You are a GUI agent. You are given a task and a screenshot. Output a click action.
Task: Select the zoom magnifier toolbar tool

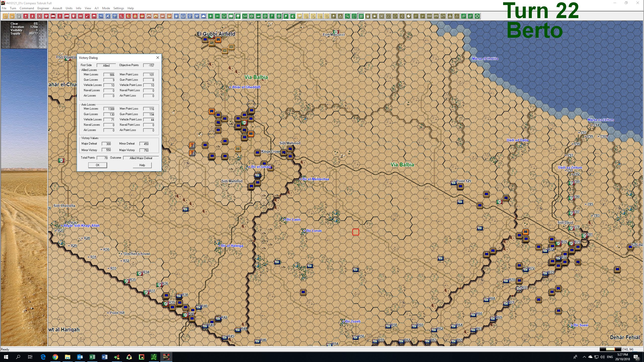[347, 16]
